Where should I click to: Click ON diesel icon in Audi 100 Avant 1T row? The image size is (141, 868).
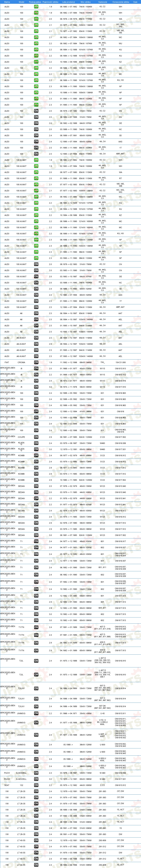(x=36, y=301)
